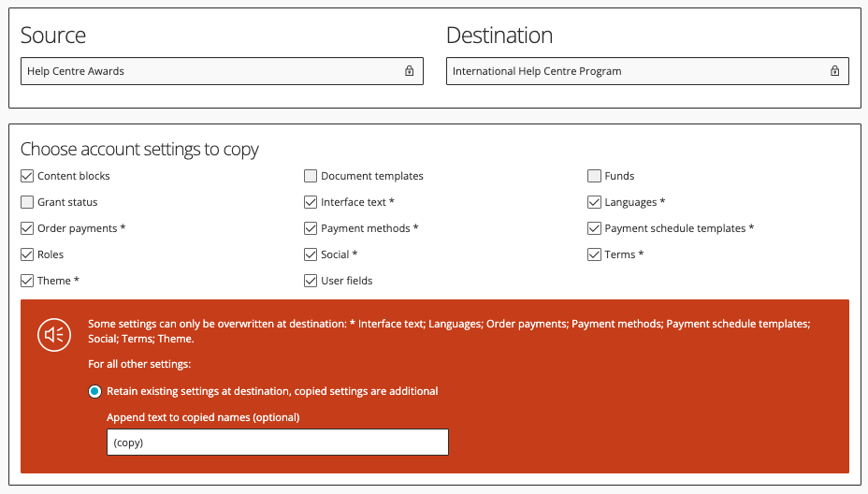Tick the Grant status checkbox
The height and width of the screenshot is (494, 868).
coord(27,202)
